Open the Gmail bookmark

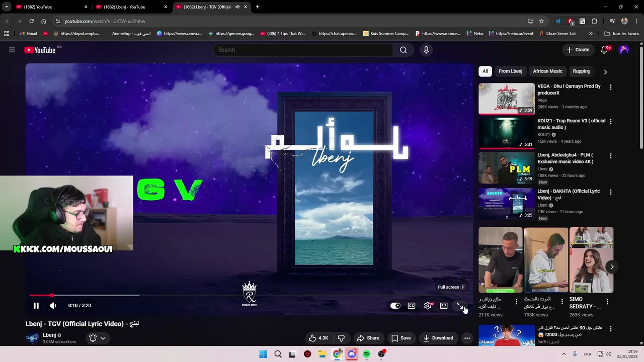coord(28,34)
